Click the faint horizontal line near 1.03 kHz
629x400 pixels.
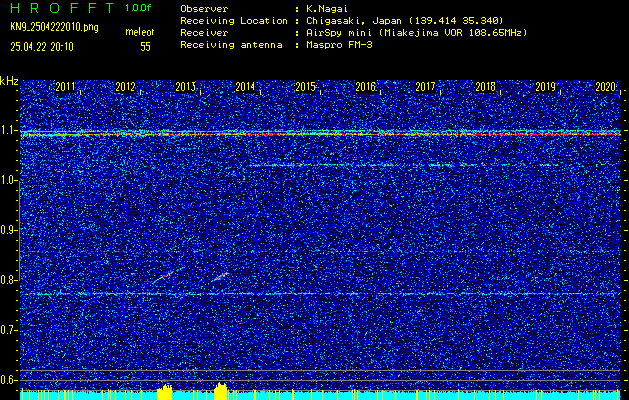point(433,165)
